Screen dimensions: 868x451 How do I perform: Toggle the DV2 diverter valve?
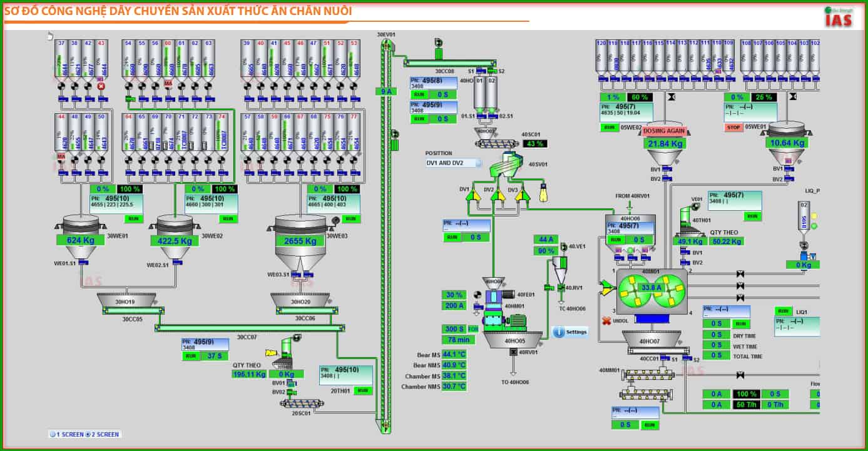[498, 196]
